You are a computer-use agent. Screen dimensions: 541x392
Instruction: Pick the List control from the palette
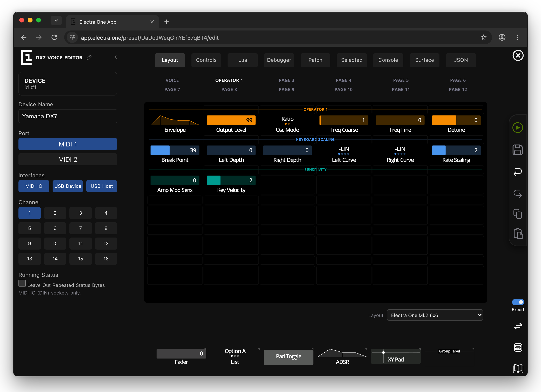(x=235, y=356)
